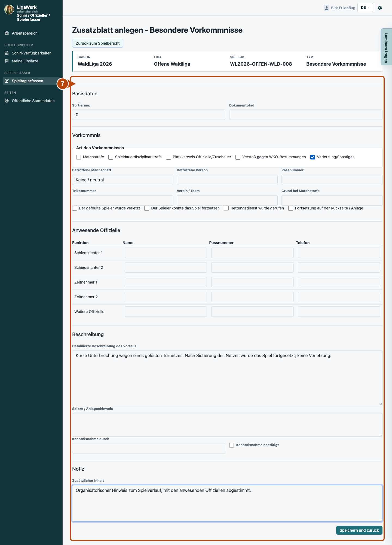The image size is (392, 545).
Task: Uncheck the Verletzung/Sonstiges checkbox
Action: (x=313, y=157)
